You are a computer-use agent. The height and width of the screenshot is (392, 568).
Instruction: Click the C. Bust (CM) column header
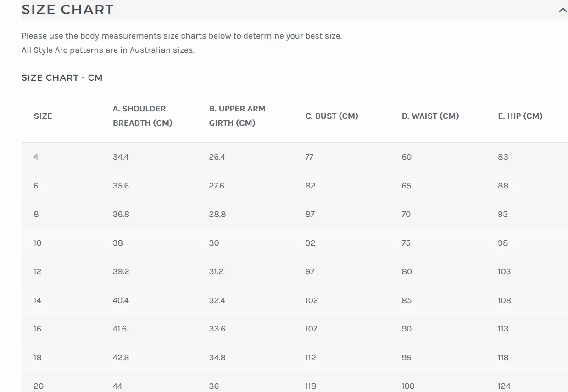coord(332,116)
